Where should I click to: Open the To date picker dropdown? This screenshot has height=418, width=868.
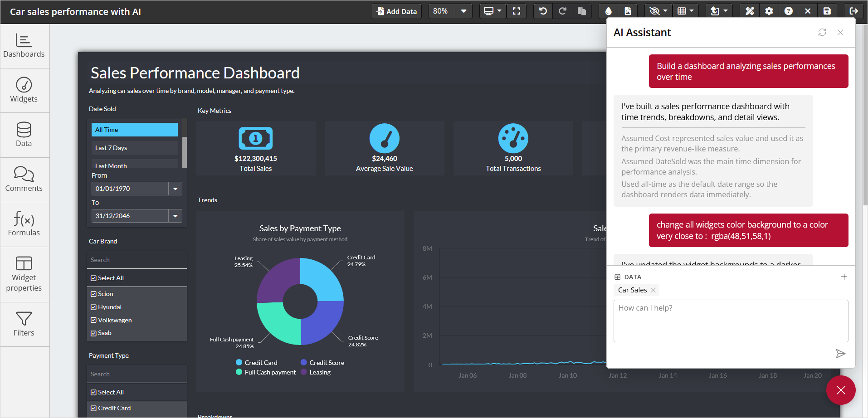pyautogui.click(x=176, y=216)
